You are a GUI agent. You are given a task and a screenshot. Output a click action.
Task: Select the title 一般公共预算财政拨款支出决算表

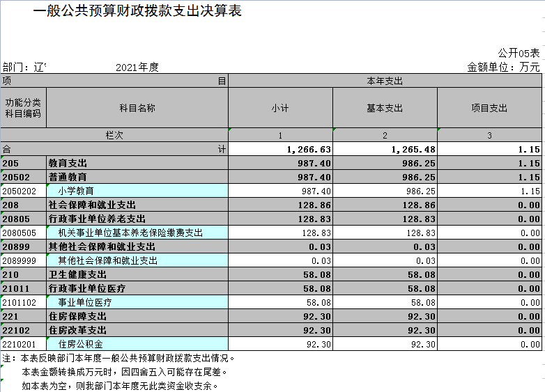[x=137, y=10]
